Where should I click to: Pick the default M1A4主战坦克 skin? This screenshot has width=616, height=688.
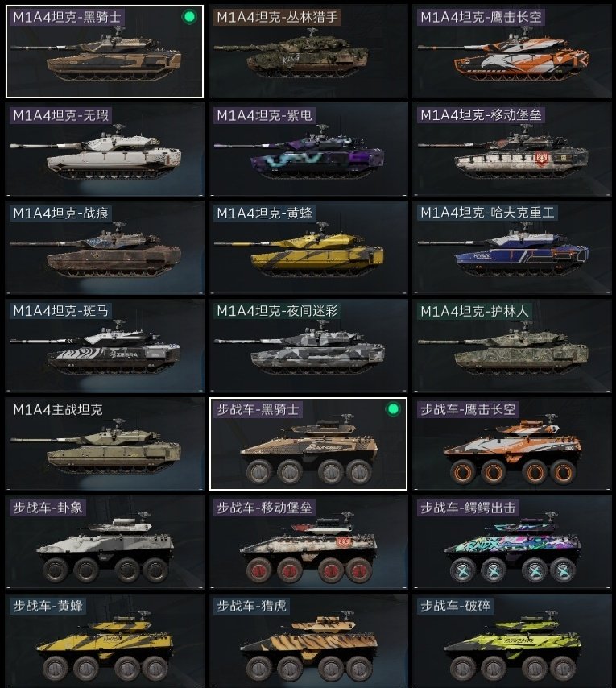point(105,444)
